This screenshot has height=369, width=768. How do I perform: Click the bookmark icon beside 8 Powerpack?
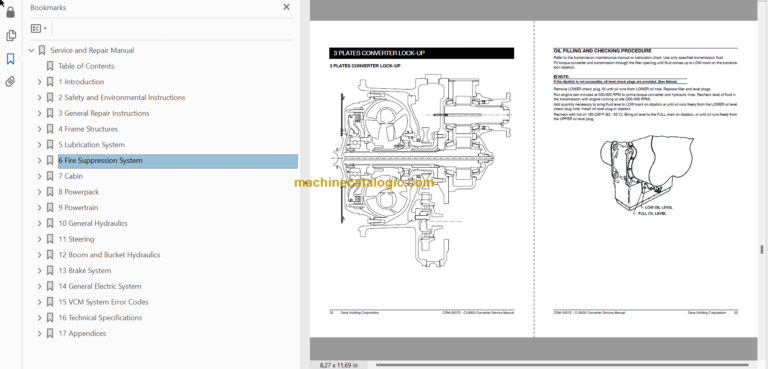[50, 192]
